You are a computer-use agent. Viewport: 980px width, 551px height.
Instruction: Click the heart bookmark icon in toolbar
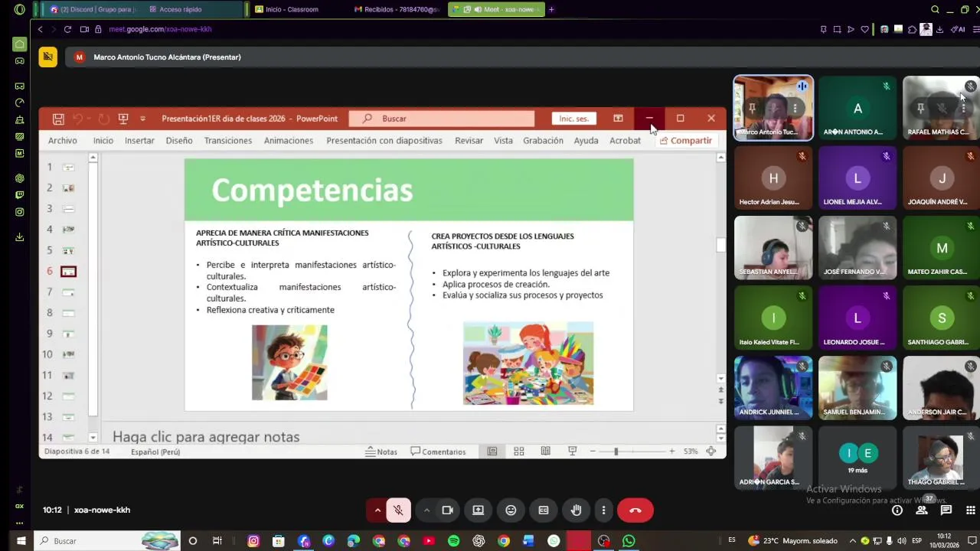pos(864,29)
